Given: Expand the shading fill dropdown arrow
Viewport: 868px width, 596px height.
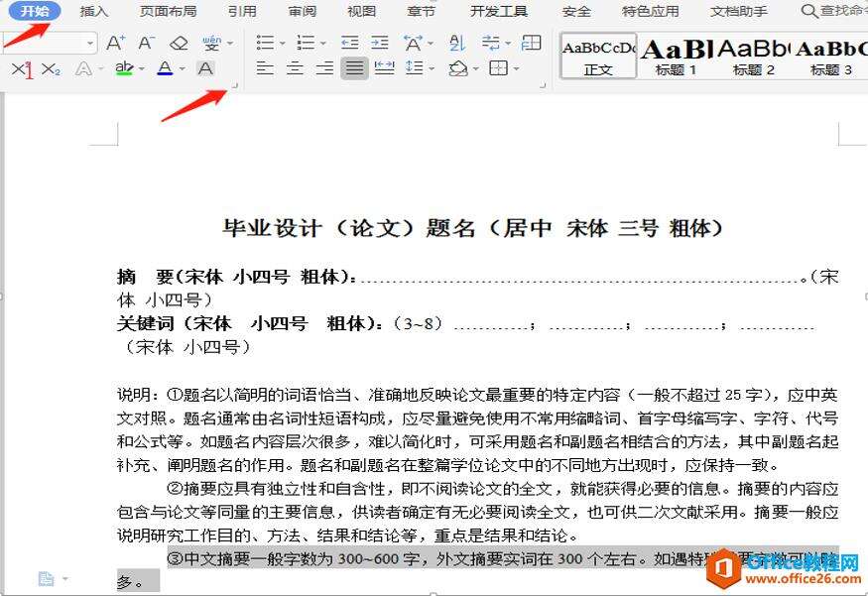Looking at the screenshot, I should click(476, 69).
